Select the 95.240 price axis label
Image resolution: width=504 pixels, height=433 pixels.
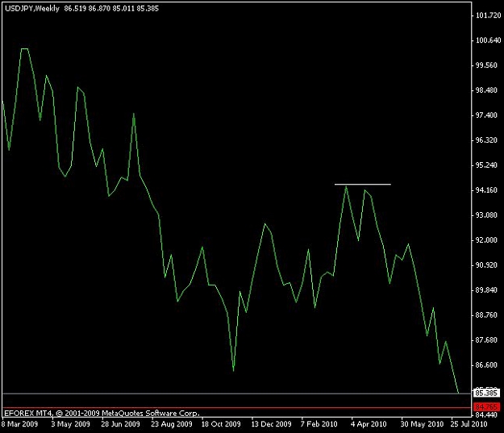[488, 165]
